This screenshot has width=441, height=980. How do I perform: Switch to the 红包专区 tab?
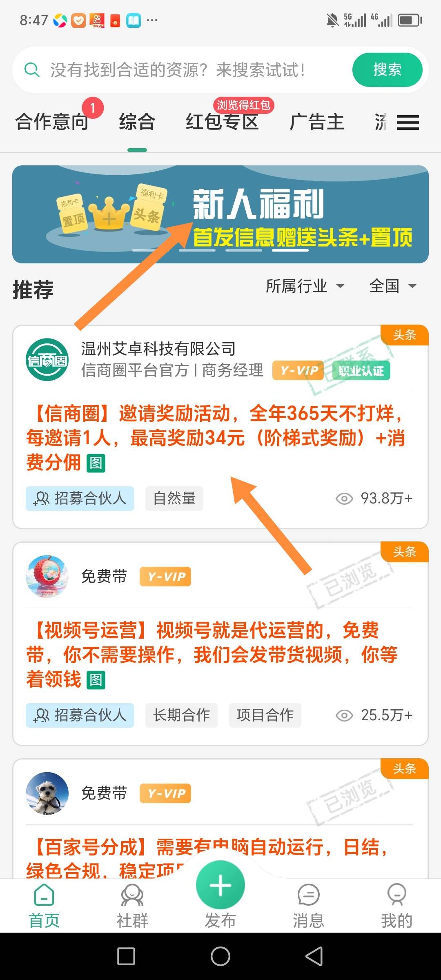222,122
